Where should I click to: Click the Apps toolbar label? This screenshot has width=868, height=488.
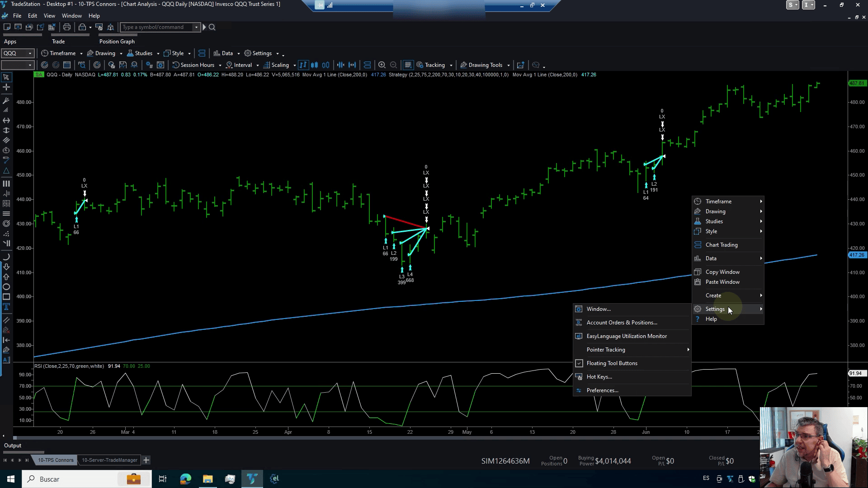(x=10, y=42)
